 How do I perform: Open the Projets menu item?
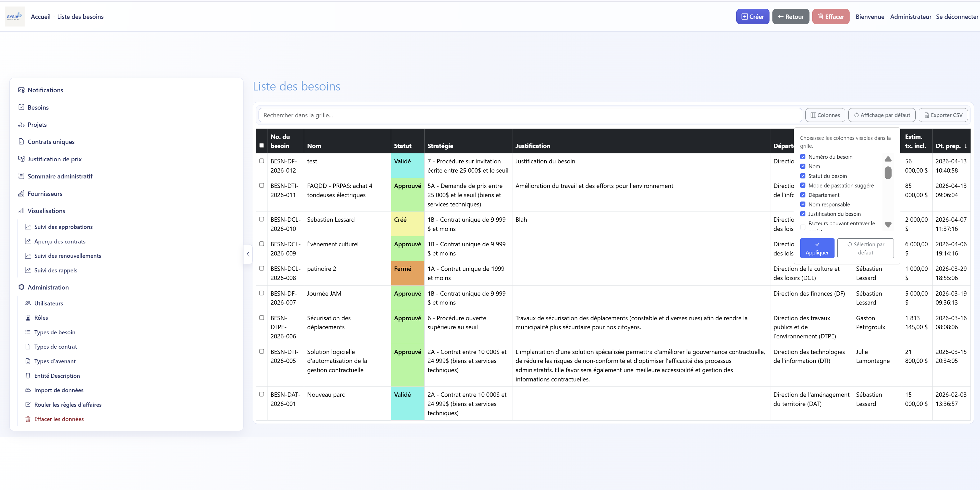37,124
